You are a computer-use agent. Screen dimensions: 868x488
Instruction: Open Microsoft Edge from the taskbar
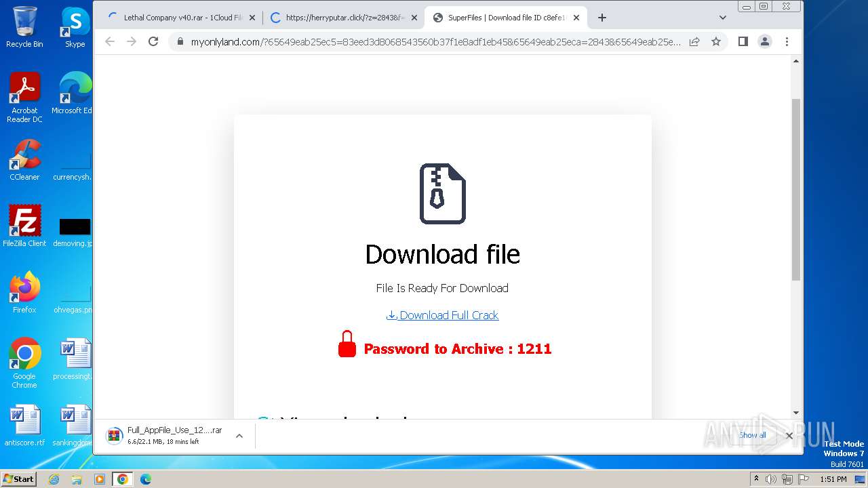click(145, 479)
